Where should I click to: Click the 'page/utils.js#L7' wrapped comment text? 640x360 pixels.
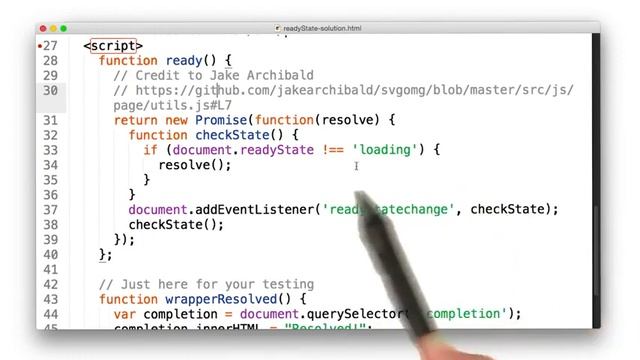coord(173,105)
